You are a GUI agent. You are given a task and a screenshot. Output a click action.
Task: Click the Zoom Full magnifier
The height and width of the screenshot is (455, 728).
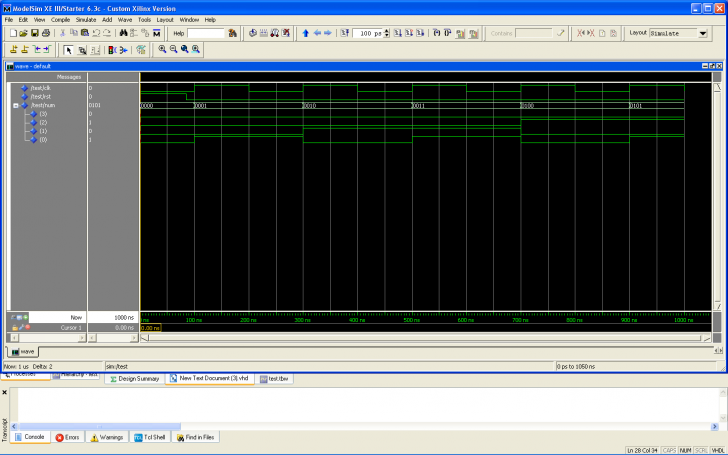184,49
